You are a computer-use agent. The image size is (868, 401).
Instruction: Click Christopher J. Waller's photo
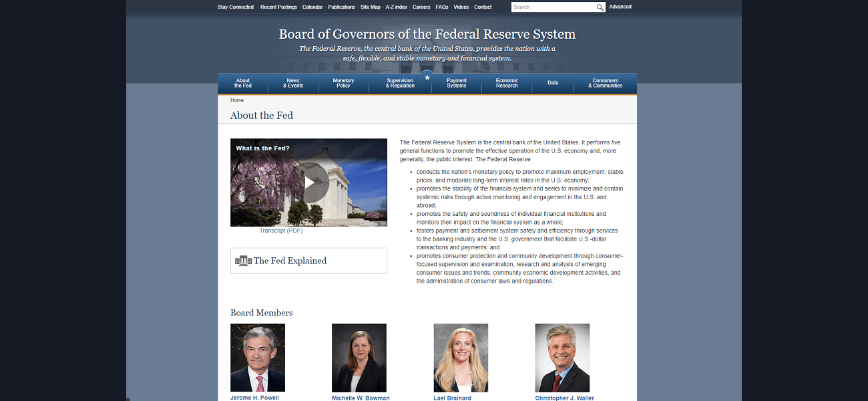[562, 358]
